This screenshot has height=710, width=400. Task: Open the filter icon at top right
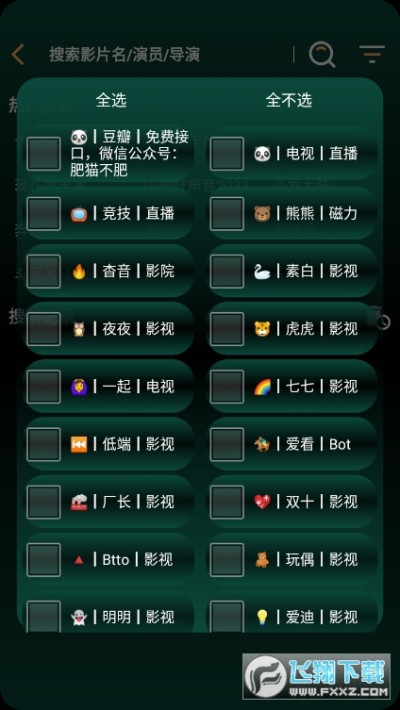(x=372, y=54)
